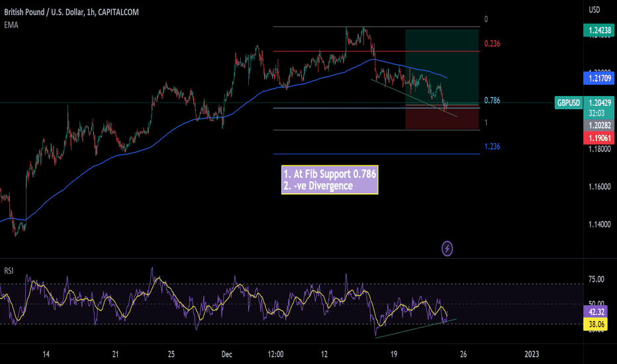The image size is (617, 364).
Task: Click the 32:03 candle countdown timer
Action: (x=596, y=113)
